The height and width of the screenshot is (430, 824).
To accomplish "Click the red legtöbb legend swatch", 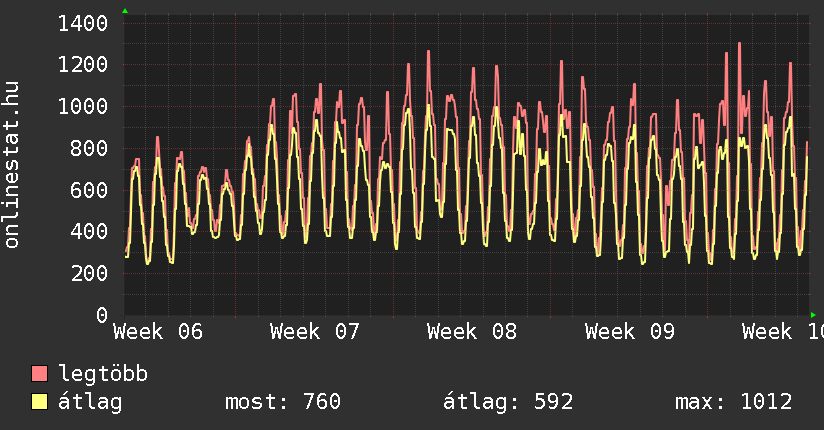I will tap(40, 374).
